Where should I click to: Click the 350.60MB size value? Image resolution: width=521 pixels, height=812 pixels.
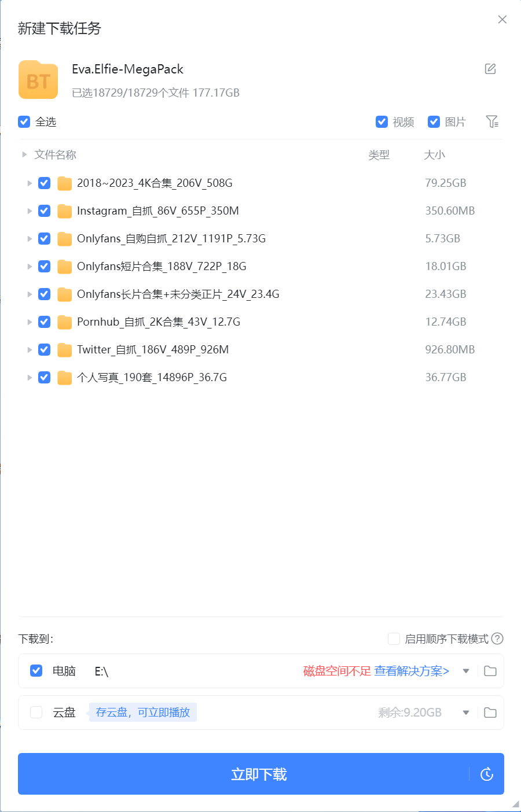(450, 211)
